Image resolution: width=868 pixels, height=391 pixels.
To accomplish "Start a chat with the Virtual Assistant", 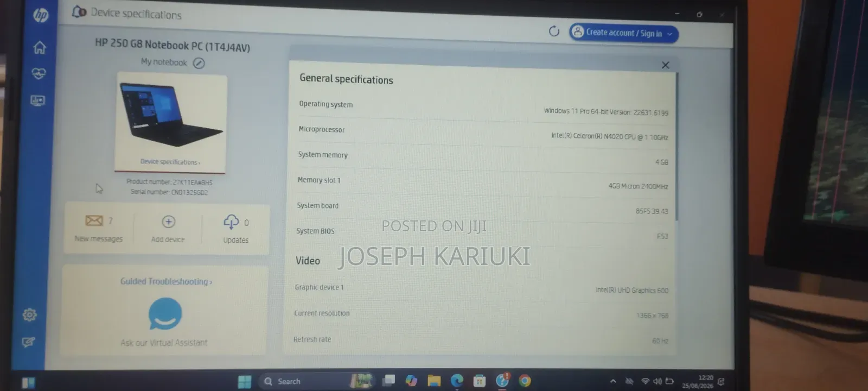I will (165, 314).
